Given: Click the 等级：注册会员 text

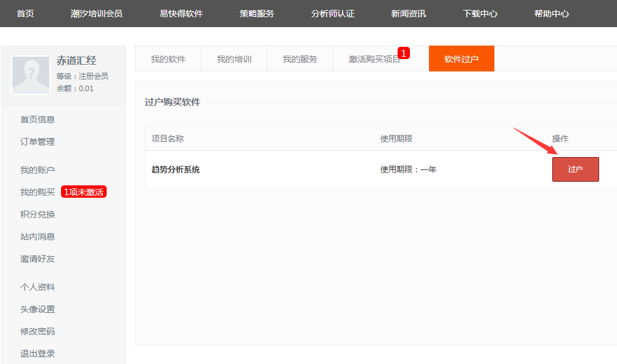Looking at the screenshot, I should [82, 76].
